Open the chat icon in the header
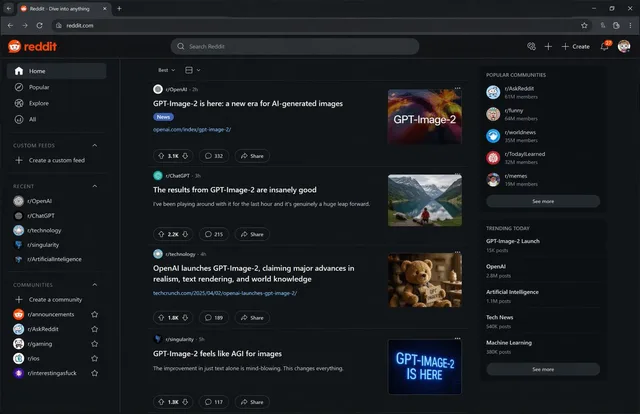 tap(531, 47)
